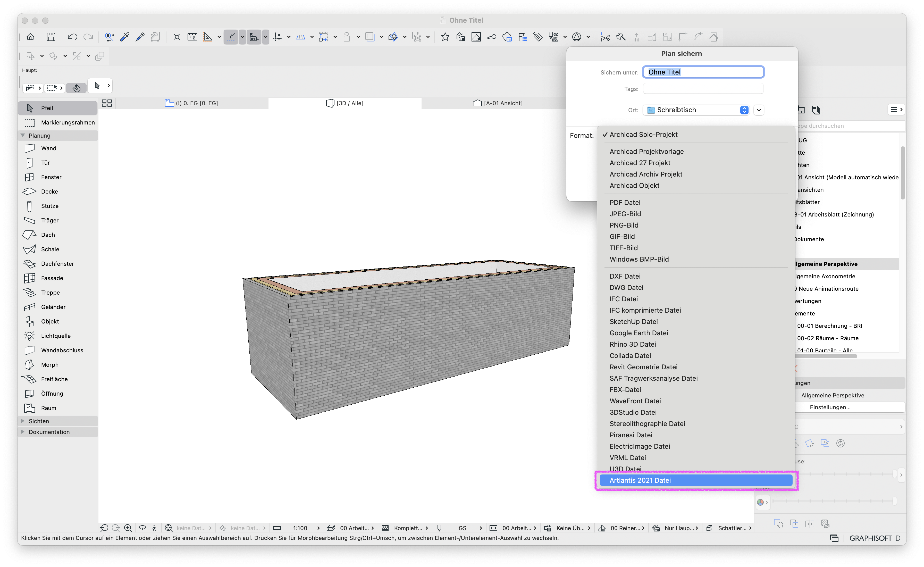Click the GRAPHISOFT ID link
The width and height of the screenshot is (924, 567).
[x=875, y=538]
